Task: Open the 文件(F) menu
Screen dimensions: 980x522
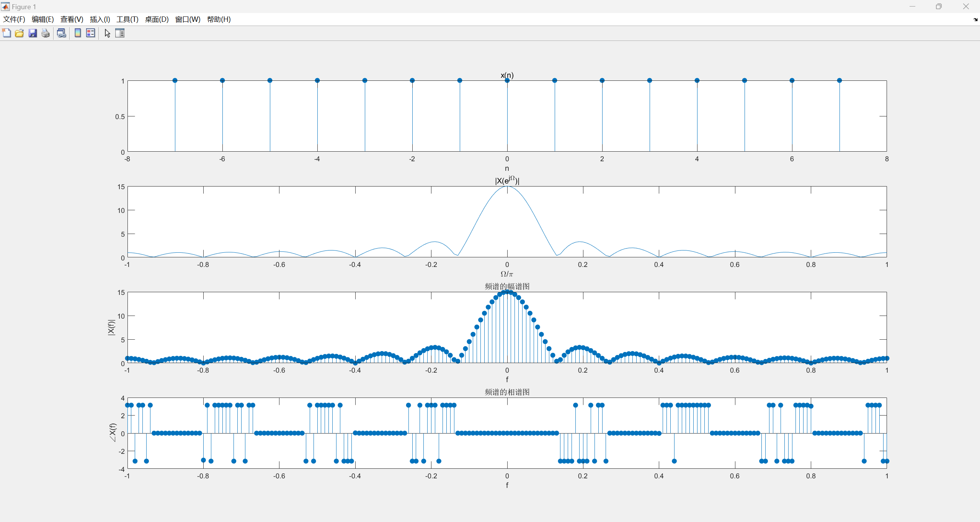Action: click(14, 20)
